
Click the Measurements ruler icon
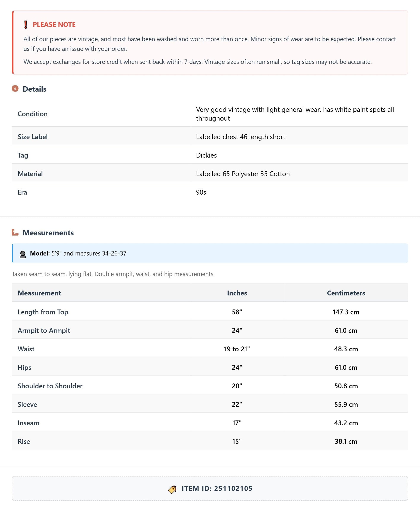coord(15,232)
